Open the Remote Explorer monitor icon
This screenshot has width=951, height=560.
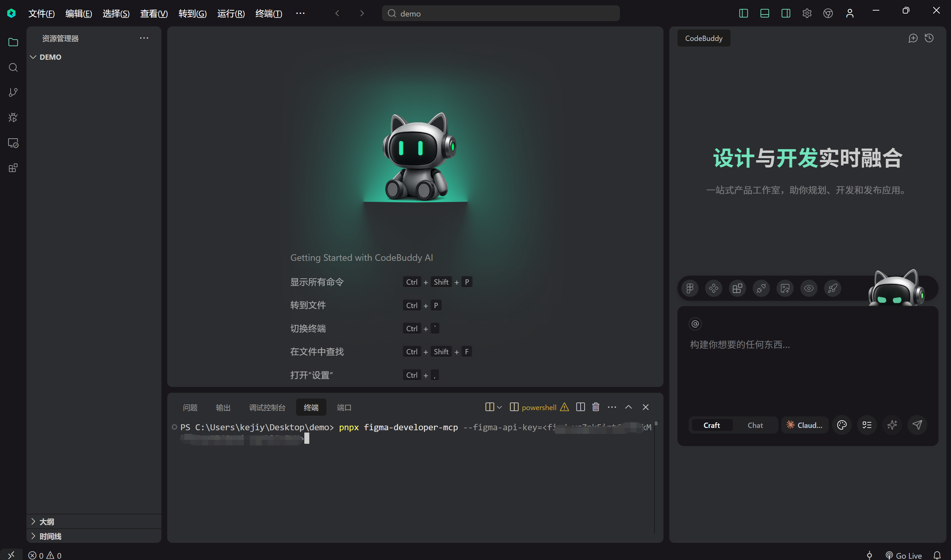(x=13, y=143)
